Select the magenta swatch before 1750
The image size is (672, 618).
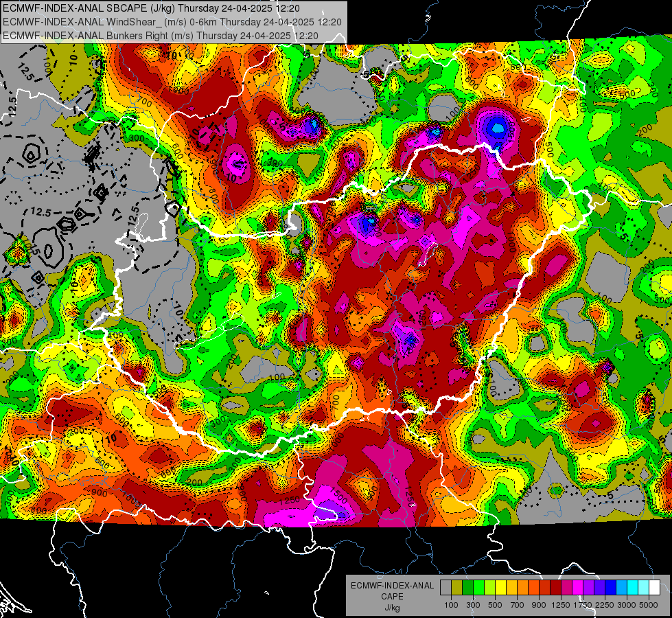click(577, 588)
